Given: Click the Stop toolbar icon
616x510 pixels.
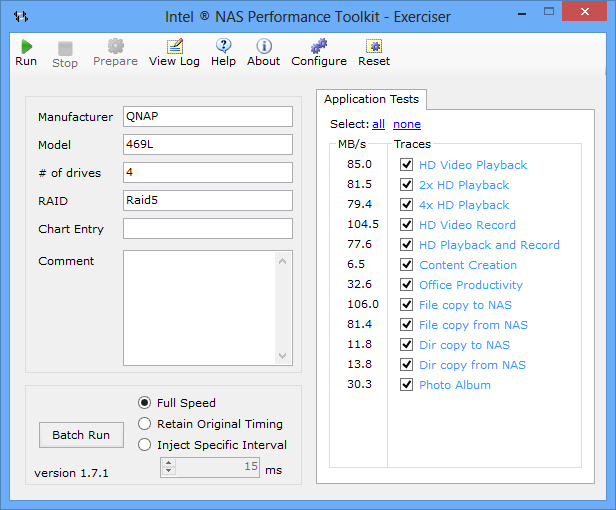Looking at the screenshot, I should [65, 49].
